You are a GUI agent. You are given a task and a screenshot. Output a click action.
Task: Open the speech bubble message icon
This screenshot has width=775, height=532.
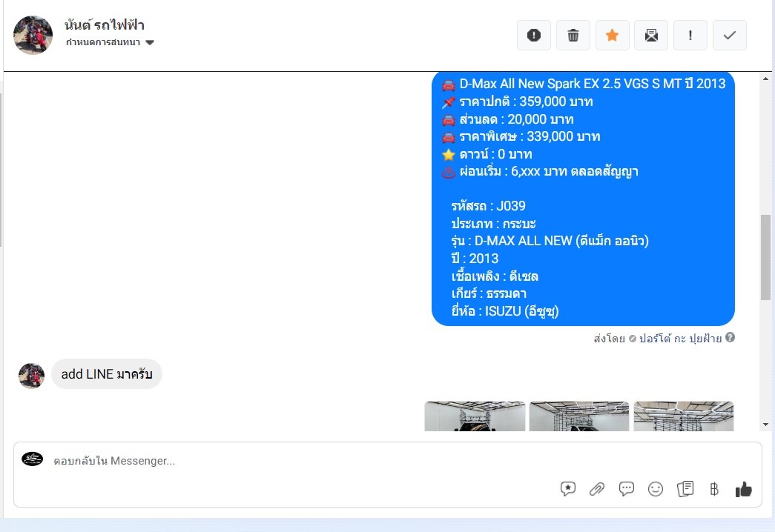pyautogui.click(x=626, y=489)
